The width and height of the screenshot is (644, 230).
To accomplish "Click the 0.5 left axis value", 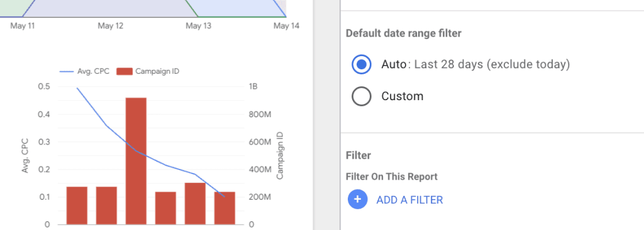I will (44, 86).
